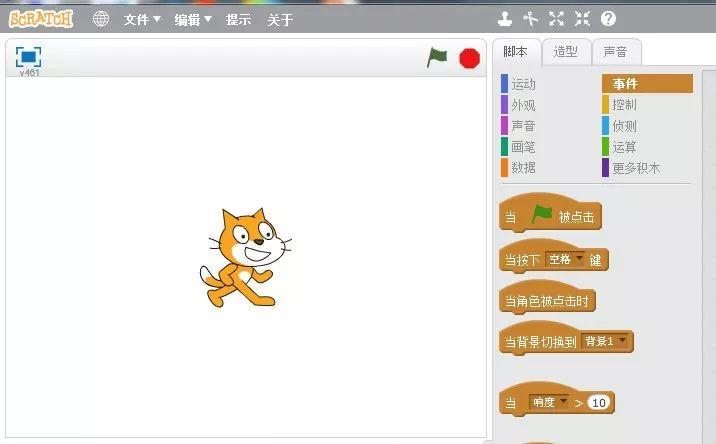
Task: Select the grow sprite tool
Action: coord(556,19)
